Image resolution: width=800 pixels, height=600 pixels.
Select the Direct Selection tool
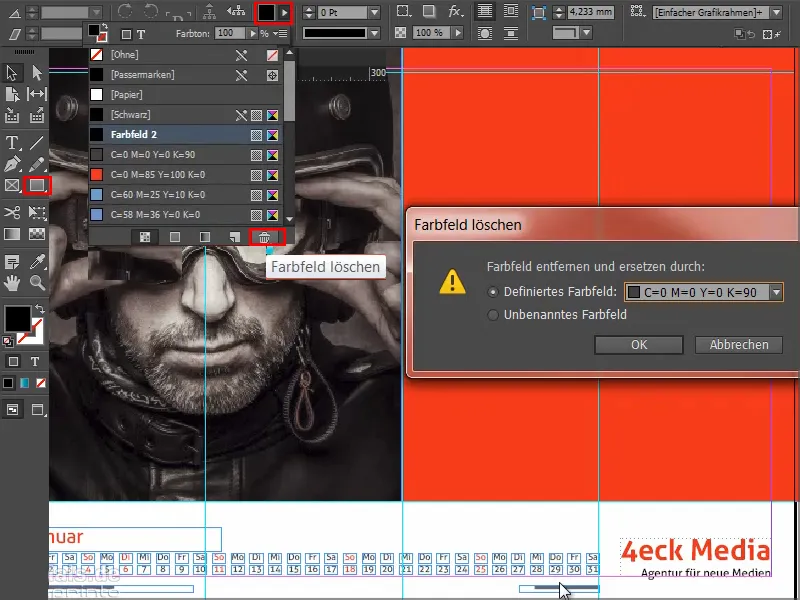point(37,73)
